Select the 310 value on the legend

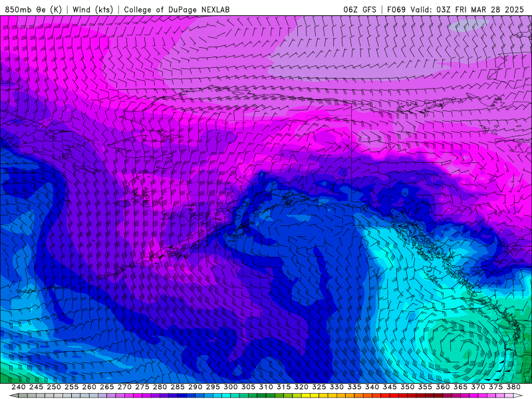click(265, 387)
